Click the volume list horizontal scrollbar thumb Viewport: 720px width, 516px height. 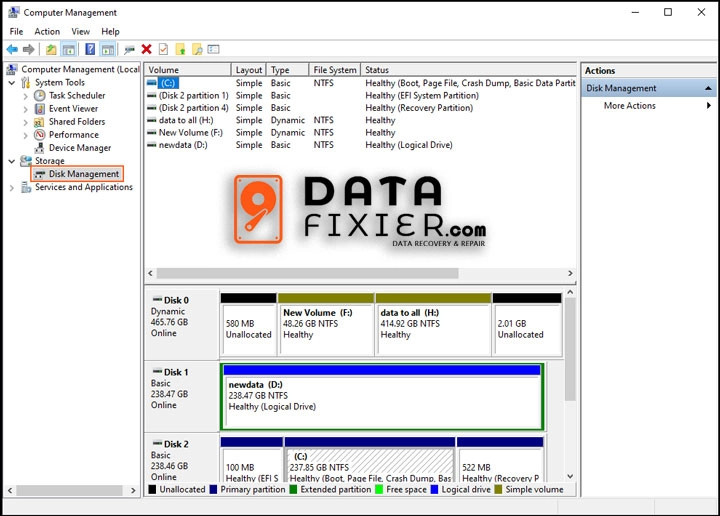307,274
